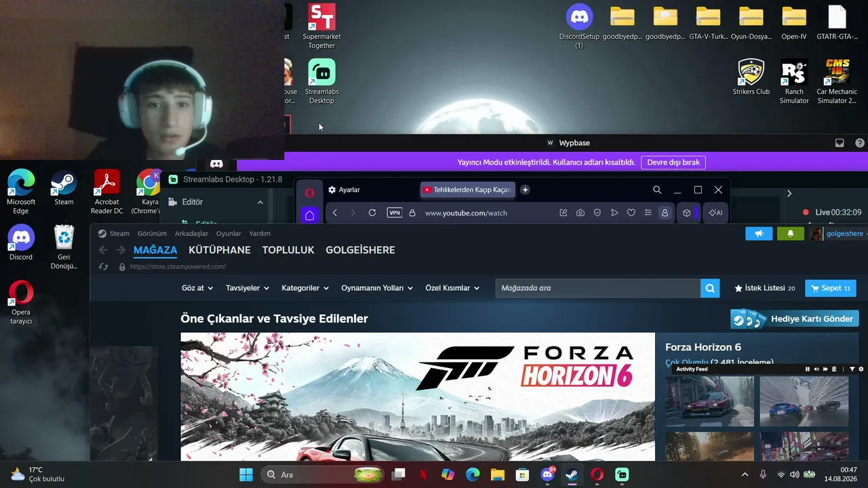
Task: Open Opera search tabs magnifier
Action: pyautogui.click(x=657, y=190)
